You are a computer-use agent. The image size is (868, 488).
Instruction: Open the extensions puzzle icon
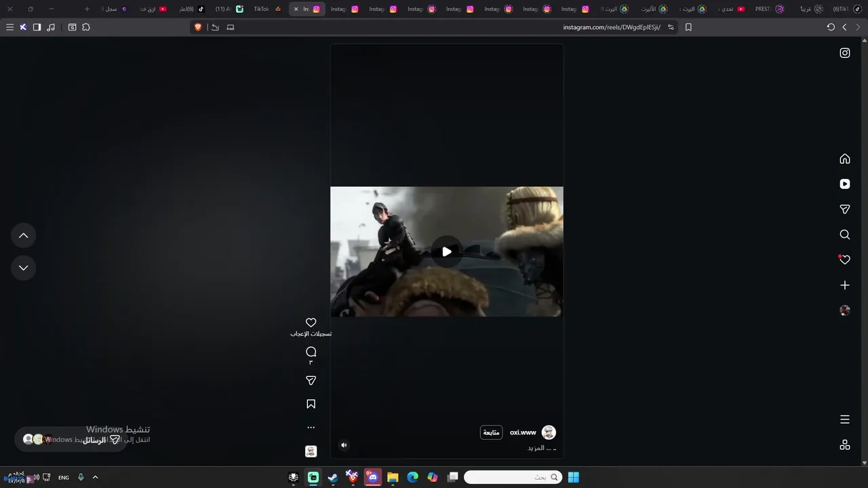click(86, 27)
